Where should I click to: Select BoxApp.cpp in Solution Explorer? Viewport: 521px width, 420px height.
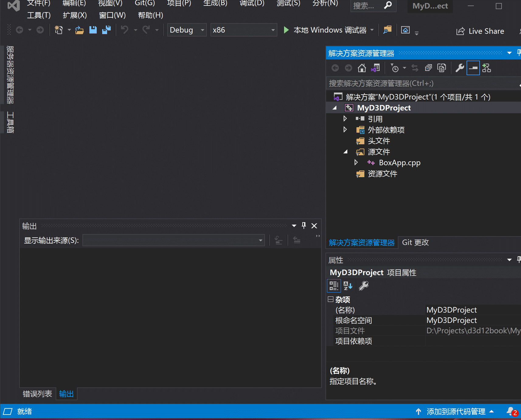(399, 162)
